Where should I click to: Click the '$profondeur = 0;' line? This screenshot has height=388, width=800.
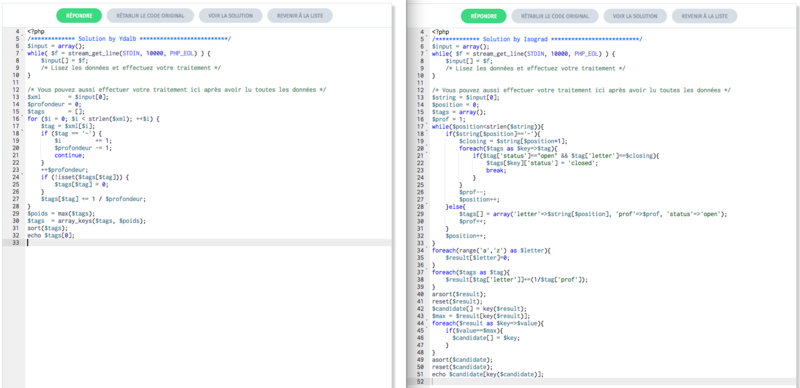pyautogui.click(x=54, y=104)
